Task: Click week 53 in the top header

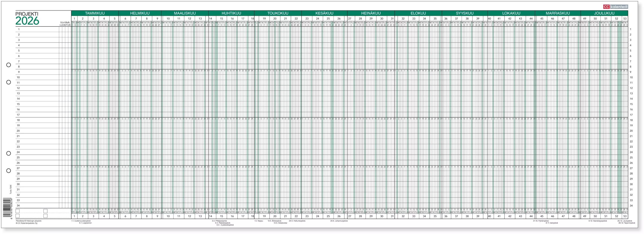Action: pos(625,18)
